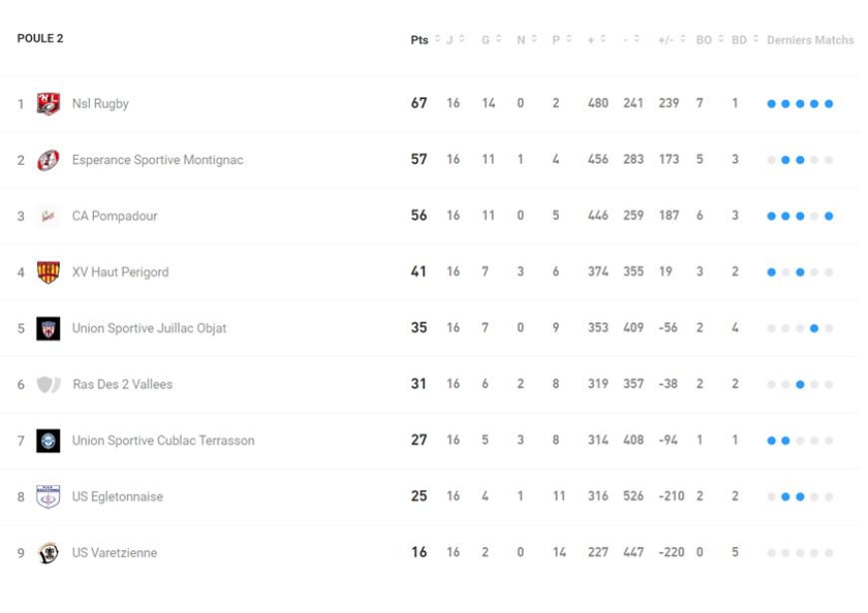Click the Ras Des 2 Vallees logo
Viewport: 868px width, 613px height.
tap(48, 384)
